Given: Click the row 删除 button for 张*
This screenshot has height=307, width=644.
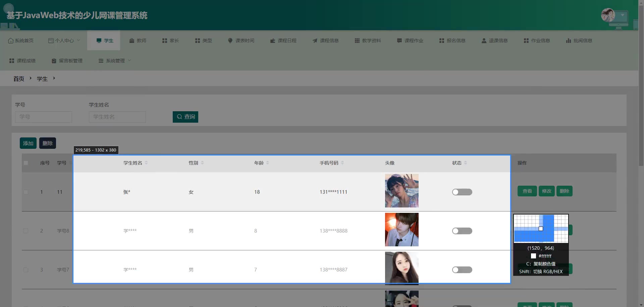Looking at the screenshot, I should point(565,191).
